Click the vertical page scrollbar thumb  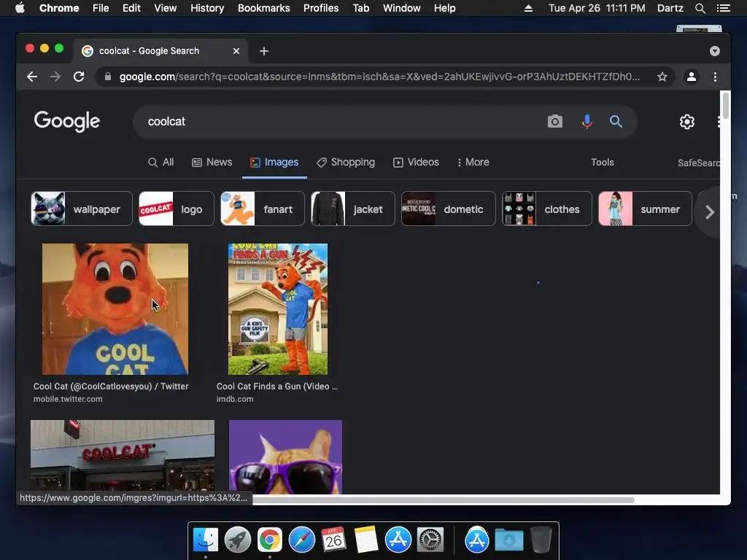726,105
